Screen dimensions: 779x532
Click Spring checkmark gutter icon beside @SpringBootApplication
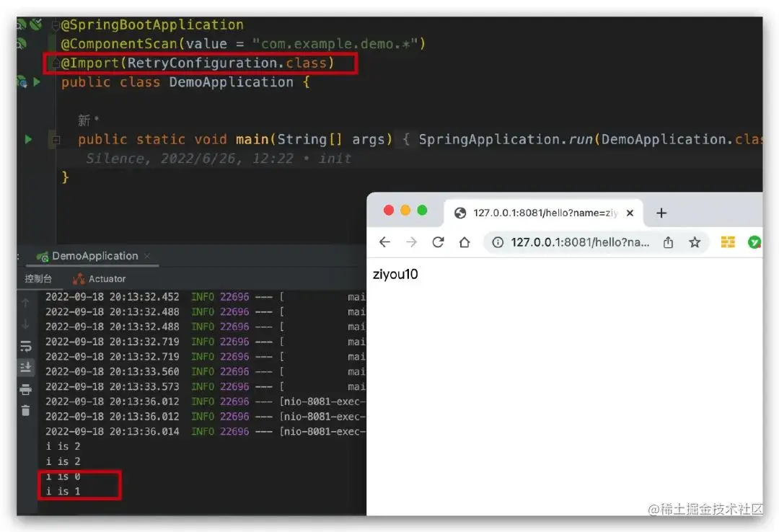point(36,24)
